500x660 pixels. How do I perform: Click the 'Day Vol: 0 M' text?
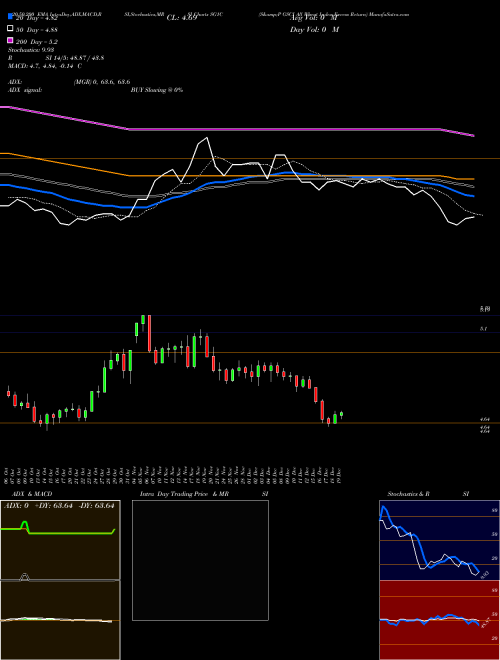click(314, 29)
